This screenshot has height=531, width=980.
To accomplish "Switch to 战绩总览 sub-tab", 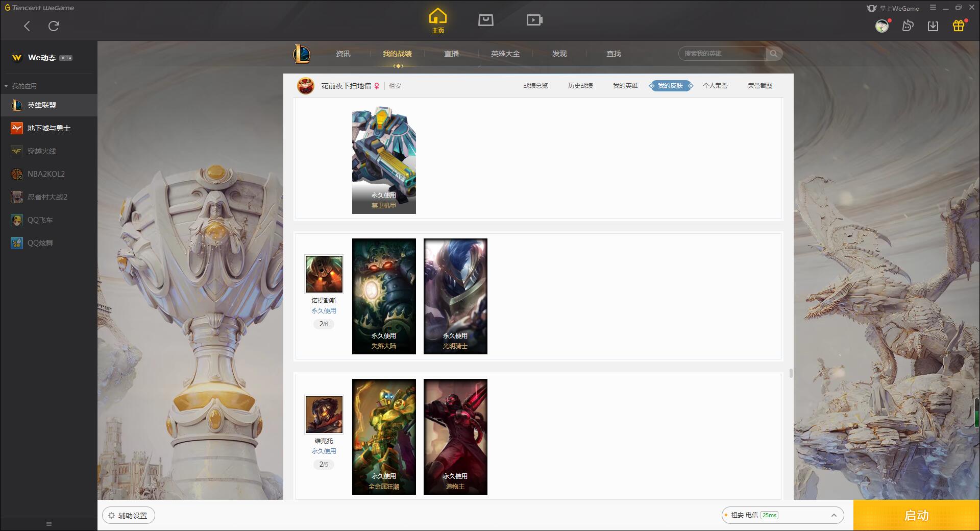I will tap(535, 86).
